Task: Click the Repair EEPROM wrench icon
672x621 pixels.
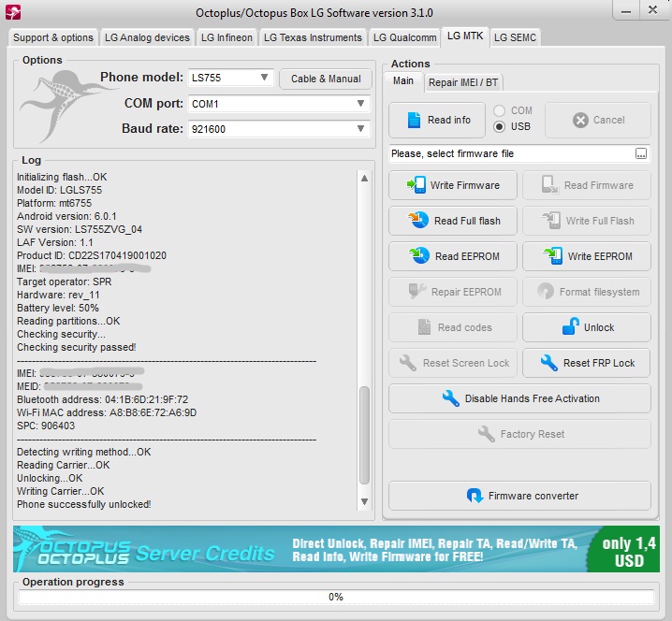Action: click(417, 291)
